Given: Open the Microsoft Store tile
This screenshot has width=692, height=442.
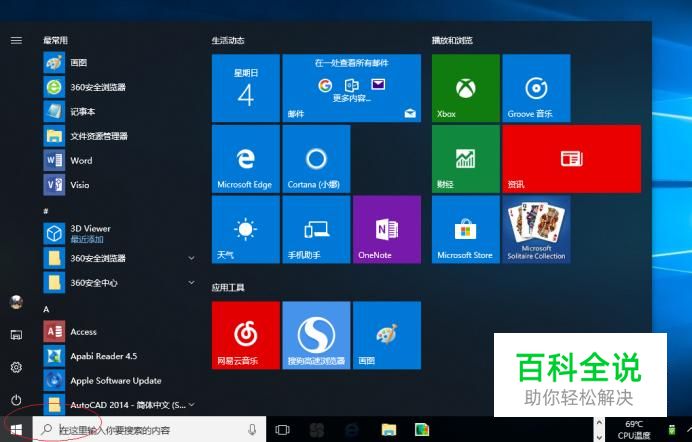Looking at the screenshot, I should (x=466, y=229).
